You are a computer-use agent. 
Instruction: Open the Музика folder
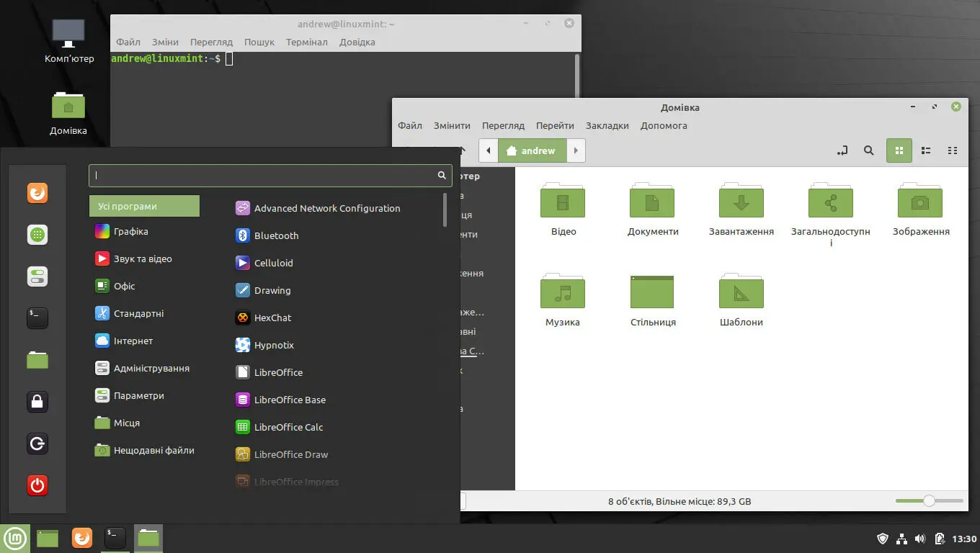(563, 300)
